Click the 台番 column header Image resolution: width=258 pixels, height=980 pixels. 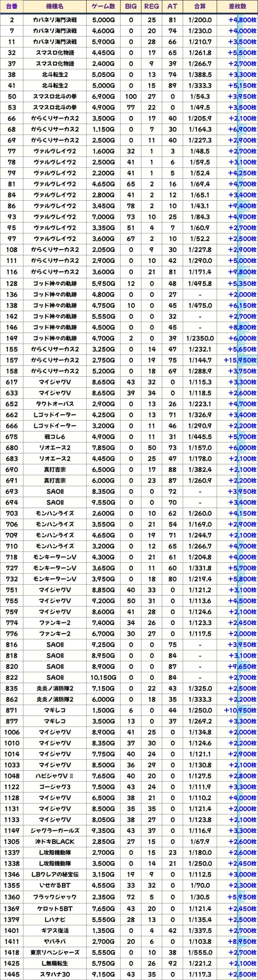12,7
